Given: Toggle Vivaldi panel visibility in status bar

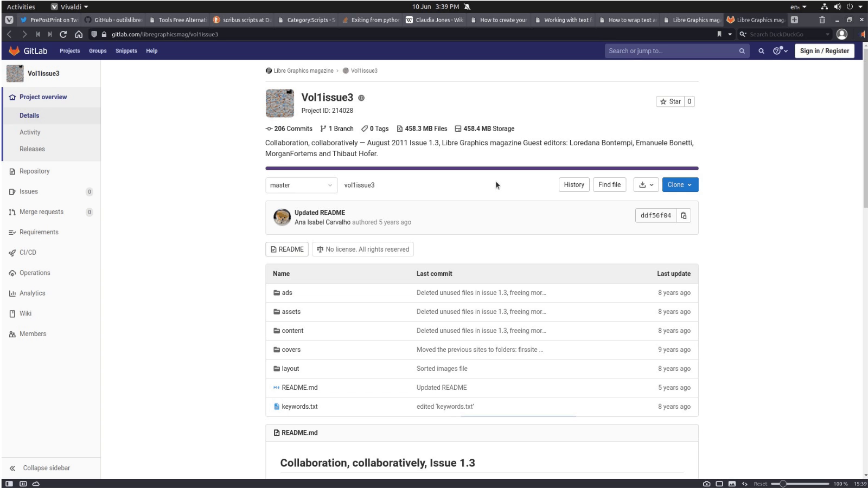Looking at the screenshot, I should pyautogui.click(x=9, y=484).
